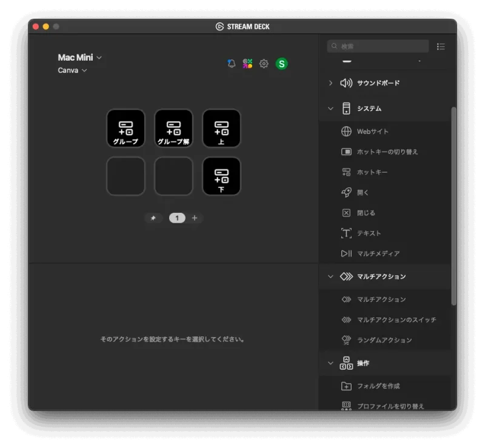Image resolution: width=485 pixels, height=448 pixels.
Task: Click the 検索 search field
Action: coord(378,47)
